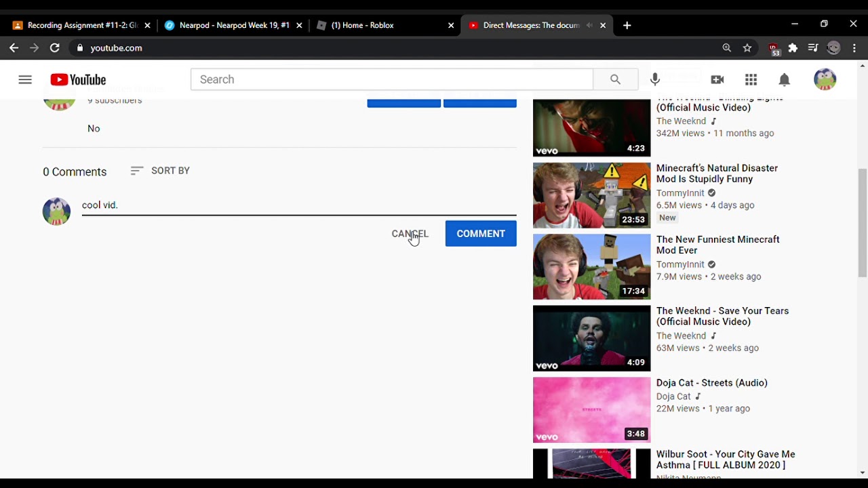Close the Roblox Home tab
This screenshot has height=488, width=868.
click(451, 25)
